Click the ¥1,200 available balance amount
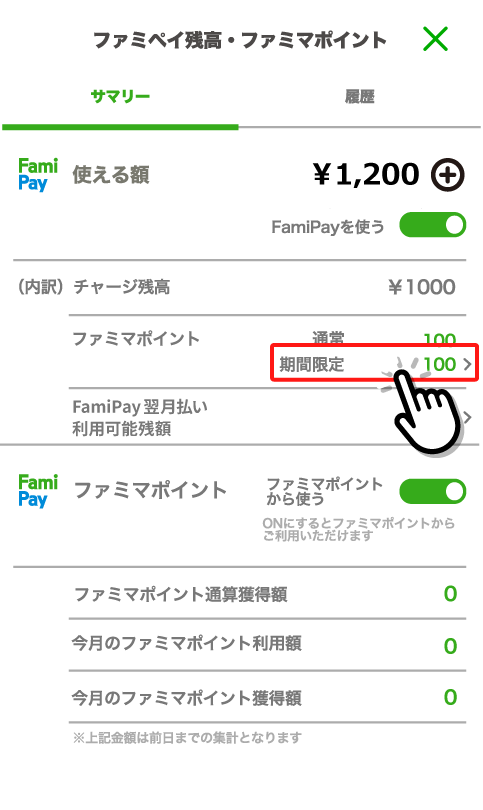This screenshot has height=810, width=483. [366, 174]
